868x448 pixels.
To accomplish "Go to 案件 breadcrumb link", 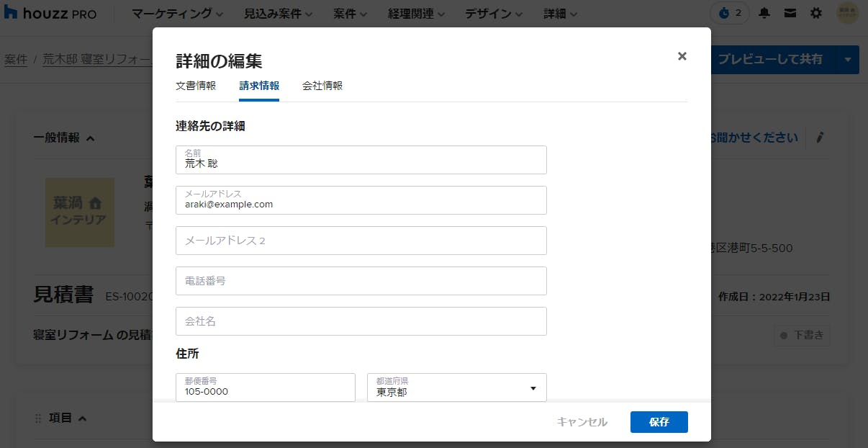I will pos(16,60).
